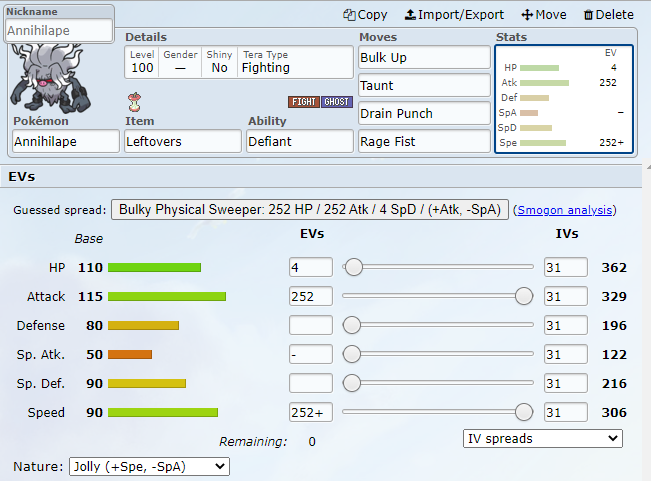Click the Speed IV input field
651x481 pixels.
pyautogui.click(x=566, y=412)
